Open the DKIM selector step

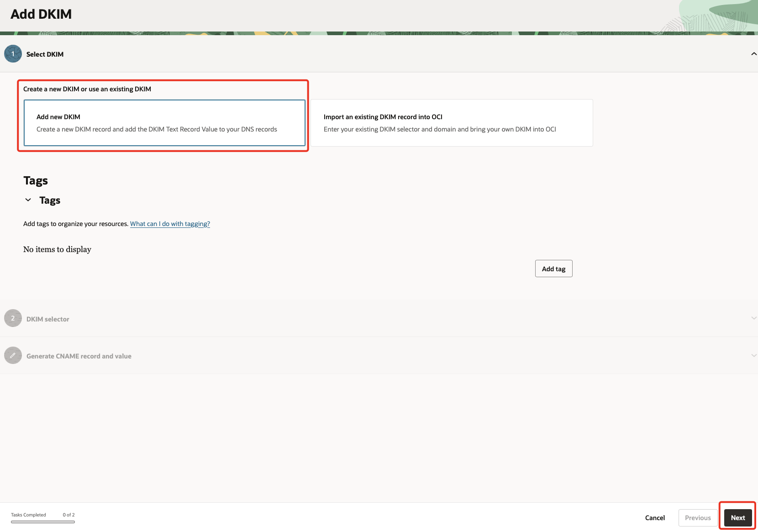tap(47, 318)
